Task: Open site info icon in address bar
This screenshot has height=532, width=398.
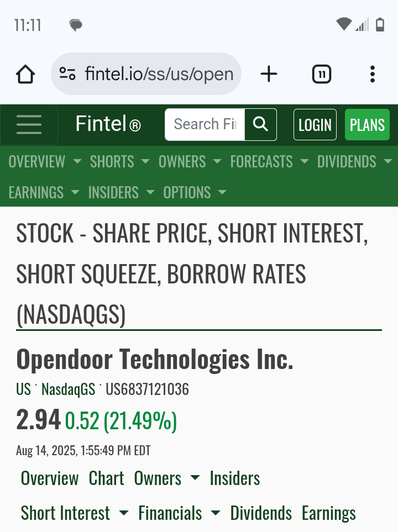Action: 67,73
